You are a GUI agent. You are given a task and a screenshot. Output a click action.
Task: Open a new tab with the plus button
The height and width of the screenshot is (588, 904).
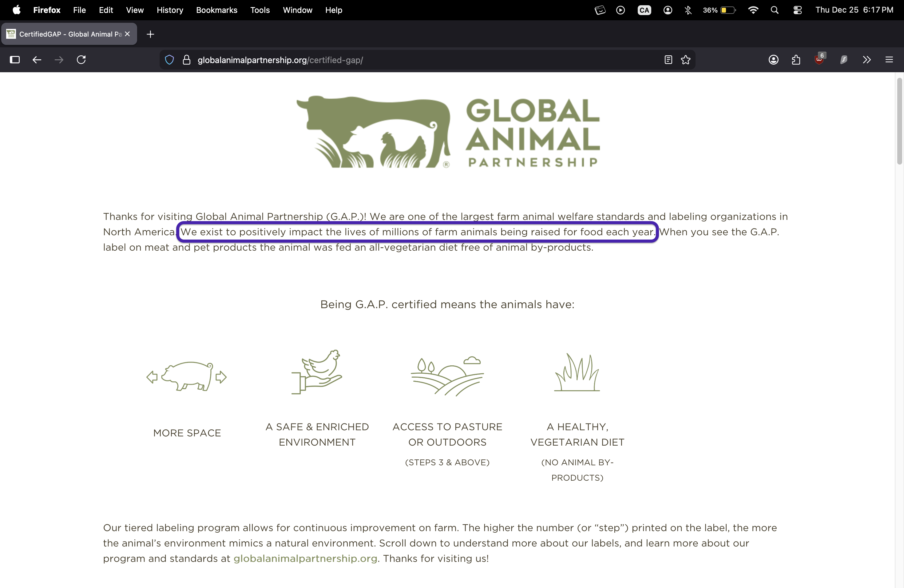[x=150, y=34]
